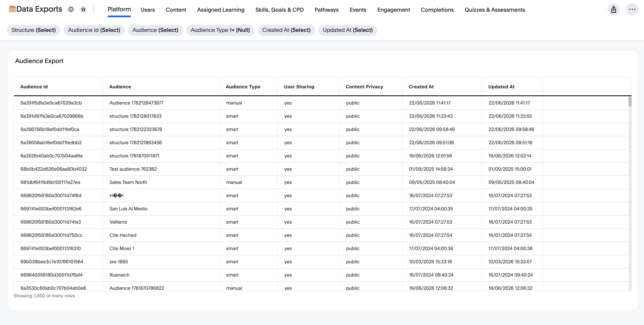Image resolution: width=644 pixels, height=325 pixels.
Task: Open the Content tab
Action: 176,10
